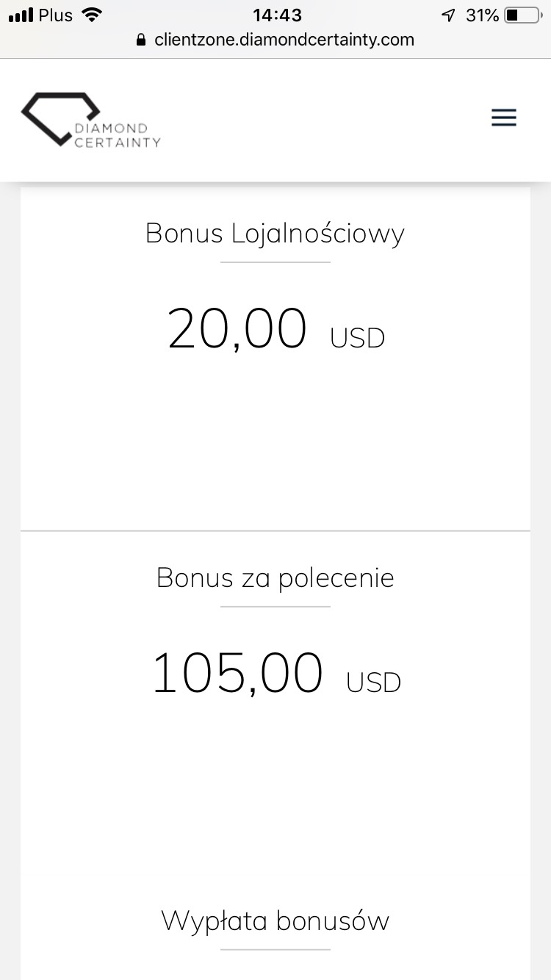
Task: Tap the location arrow status icon
Action: click(448, 15)
